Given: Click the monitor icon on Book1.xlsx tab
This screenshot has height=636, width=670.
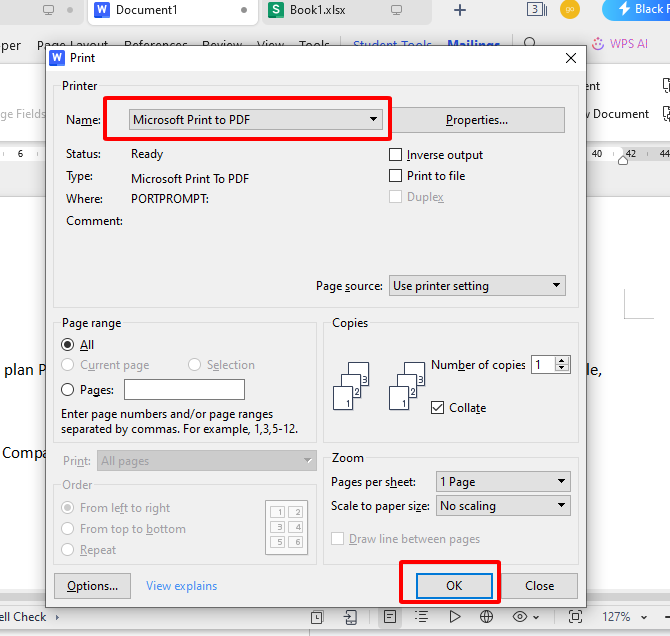Looking at the screenshot, I should [396, 10].
